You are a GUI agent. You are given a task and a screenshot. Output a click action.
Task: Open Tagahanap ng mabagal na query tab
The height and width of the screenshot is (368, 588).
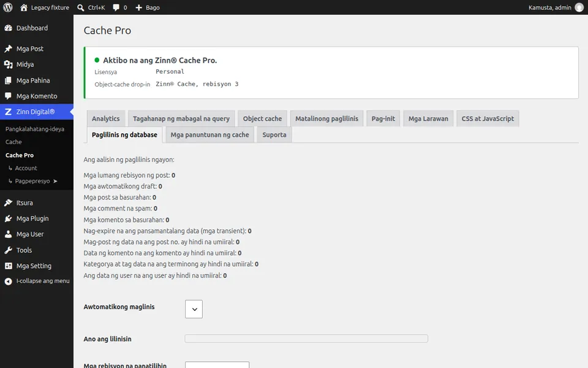pyautogui.click(x=181, y=118)
